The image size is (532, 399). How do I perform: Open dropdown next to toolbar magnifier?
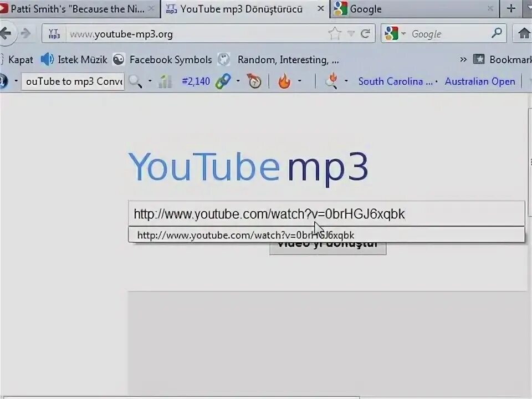150,81
